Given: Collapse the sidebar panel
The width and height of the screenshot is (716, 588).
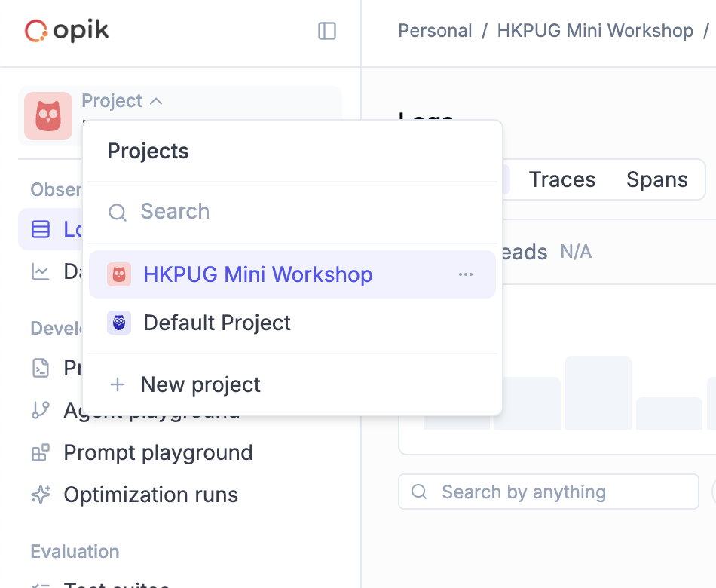Looking at the screenshot, I should [327, 31].
